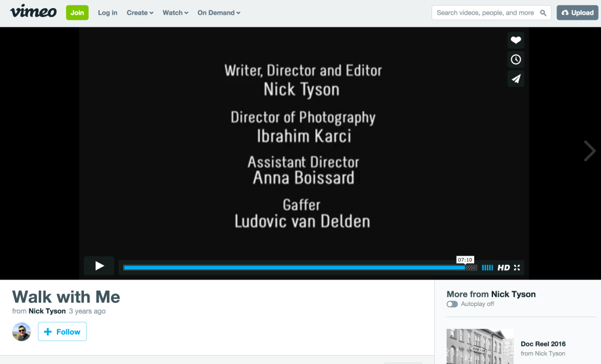Viewport: 601px width, 364px height.
Task: Open the Doc Reel 2016 thumbnail
Action: [x=480, y=346]
